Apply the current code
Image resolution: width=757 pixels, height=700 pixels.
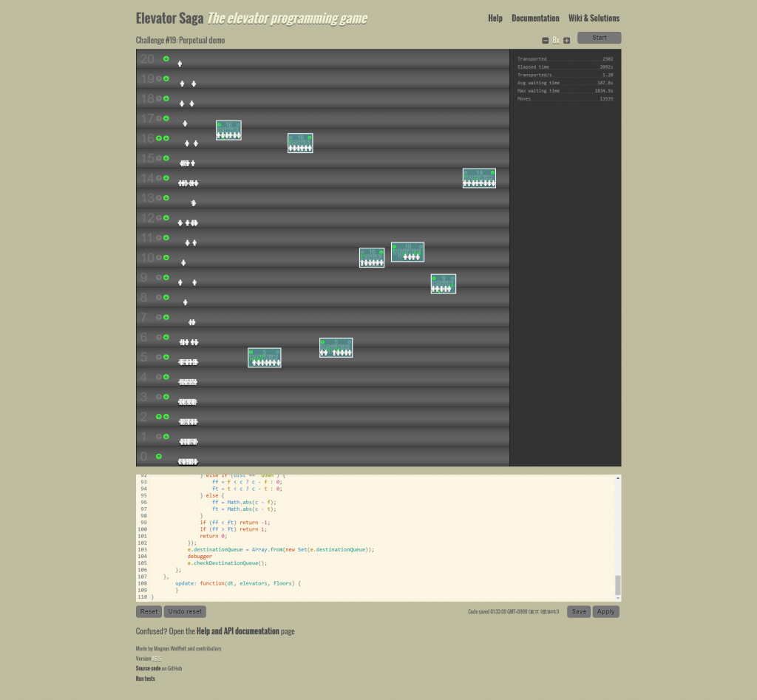point(605,612)
